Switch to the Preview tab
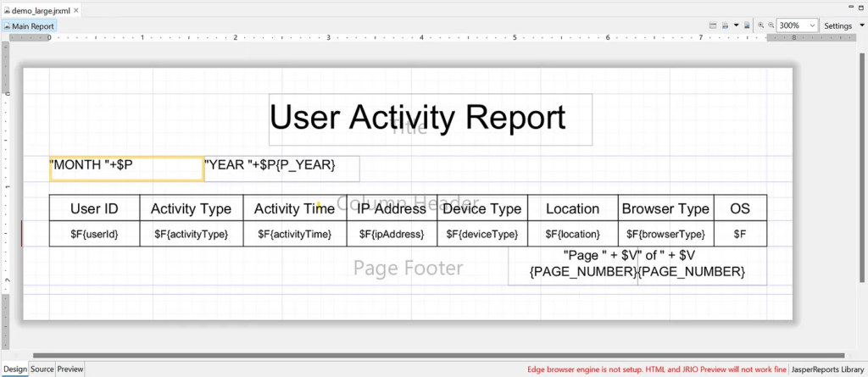 coord(70,369)
